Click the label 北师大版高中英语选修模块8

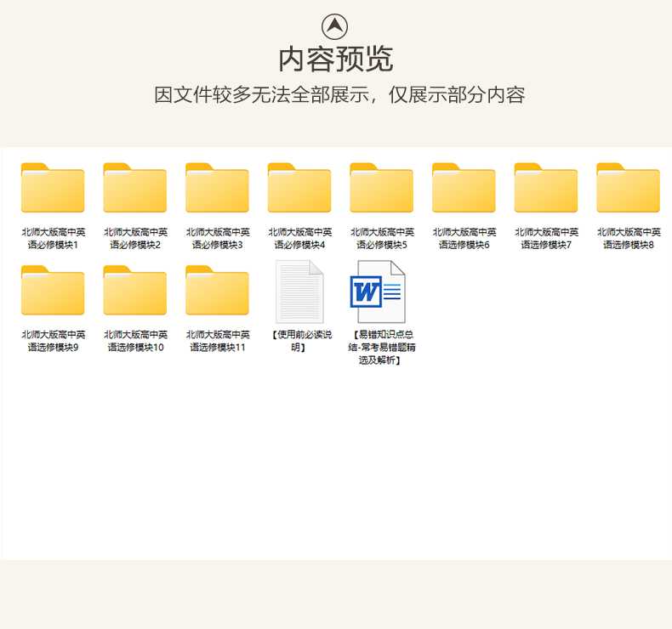pyautogui.click(x=629, y=239)
